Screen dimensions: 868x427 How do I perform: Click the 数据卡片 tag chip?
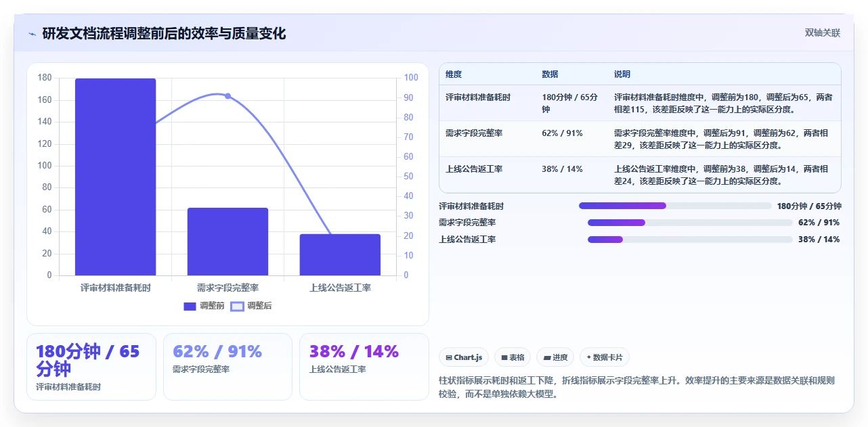pos(605,357)
